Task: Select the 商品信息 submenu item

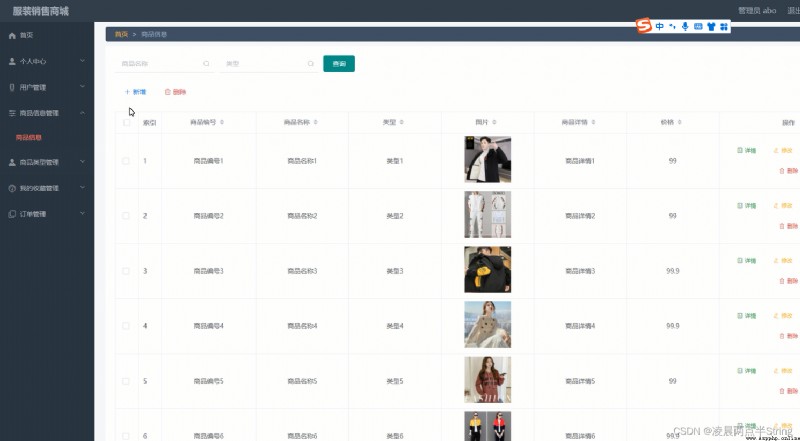Action: coord(29,138)
